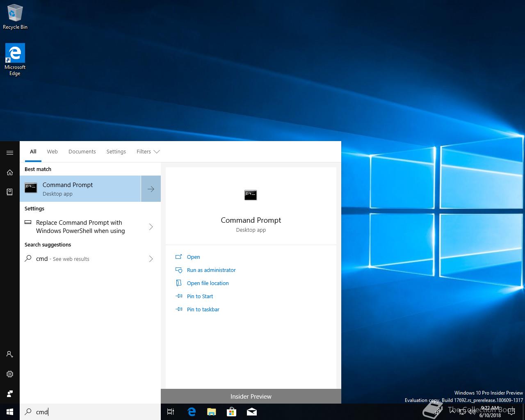The width and height of the screenshot is (525, 420).
Task: Switch to the All tab
Action: [33, 151]
